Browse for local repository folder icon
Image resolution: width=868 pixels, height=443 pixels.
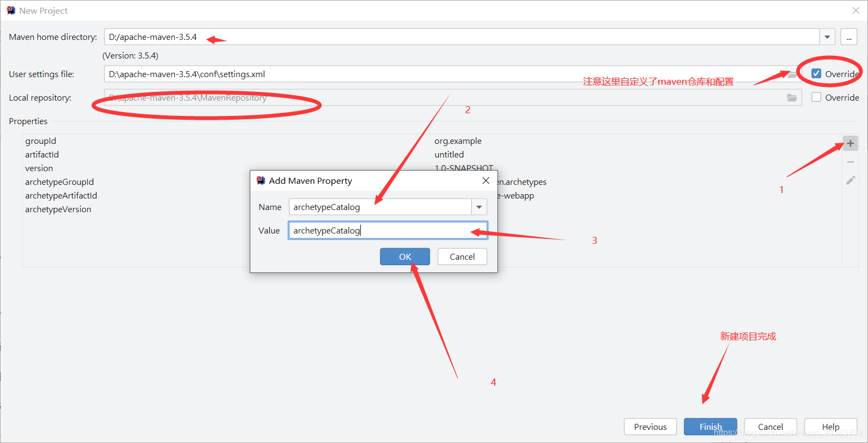point(792,98)
